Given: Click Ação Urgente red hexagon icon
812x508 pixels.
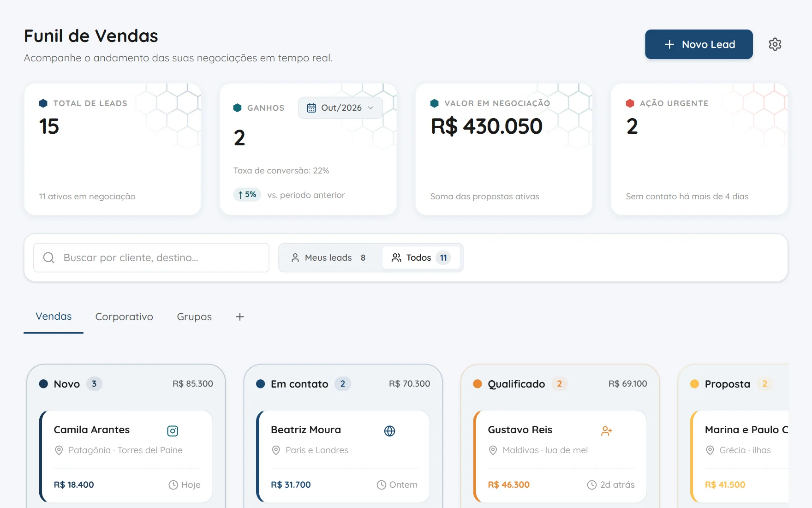Looking at the screenshot, I should [630, 103].
